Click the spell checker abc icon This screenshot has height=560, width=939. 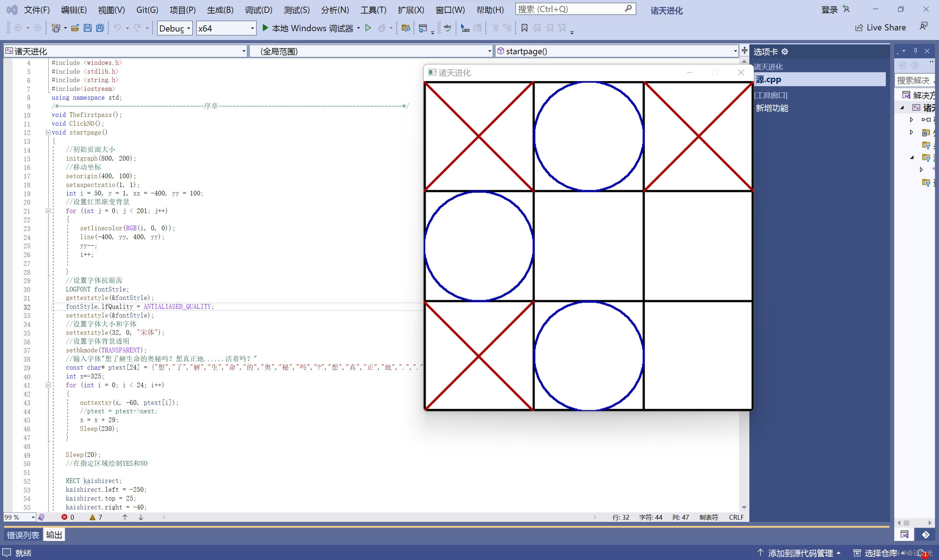(x=447, y=28)
